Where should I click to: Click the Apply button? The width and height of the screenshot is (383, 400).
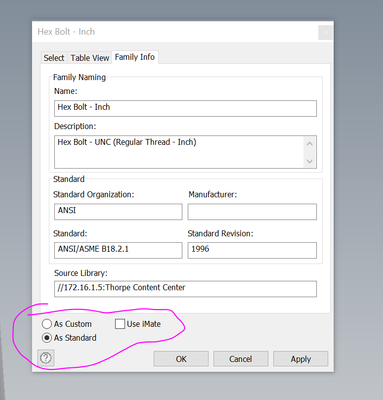click(x=301, y=359)
